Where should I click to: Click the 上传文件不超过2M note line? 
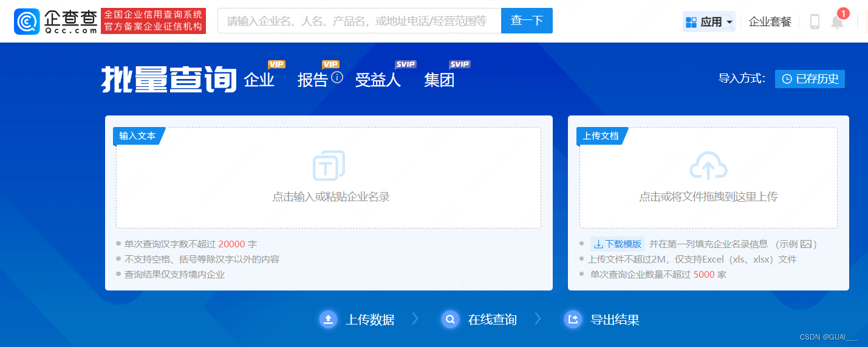[x=692, y=259]
